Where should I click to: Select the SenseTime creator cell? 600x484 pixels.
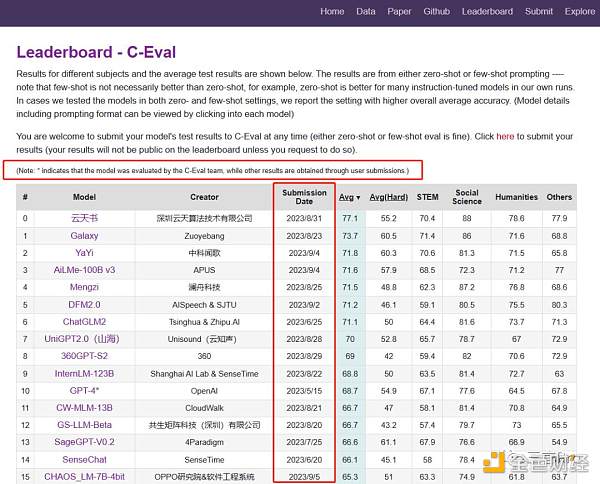click(204, 460)
